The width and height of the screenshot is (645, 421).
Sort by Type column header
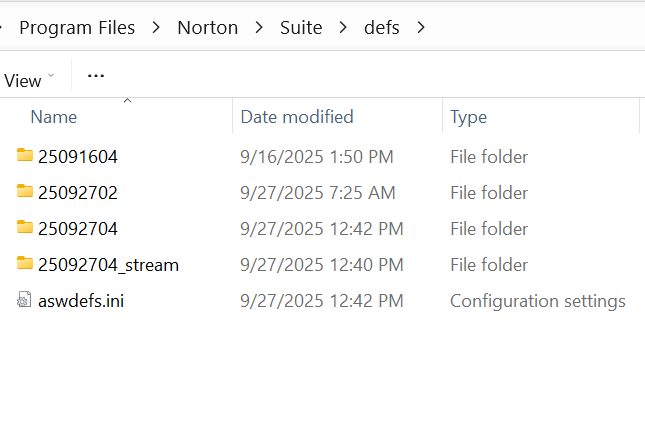pos(469,117)
